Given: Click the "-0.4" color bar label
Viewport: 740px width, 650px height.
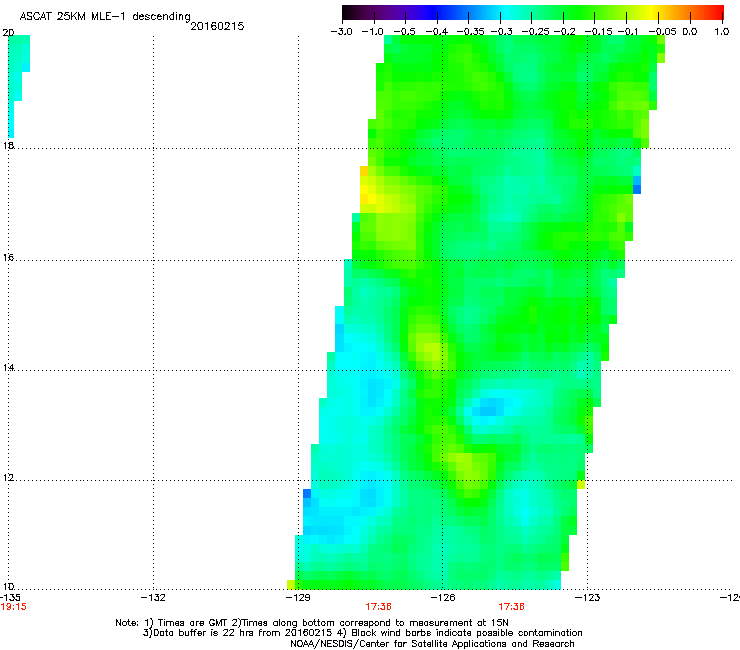Looking at the screenshot, I should pyautogui.click(x=437, y=32).
